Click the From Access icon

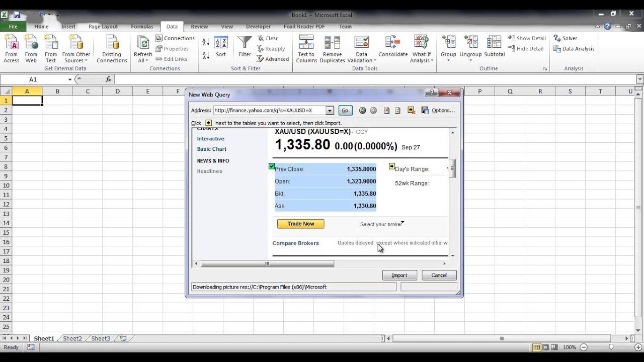coord(11,49)
